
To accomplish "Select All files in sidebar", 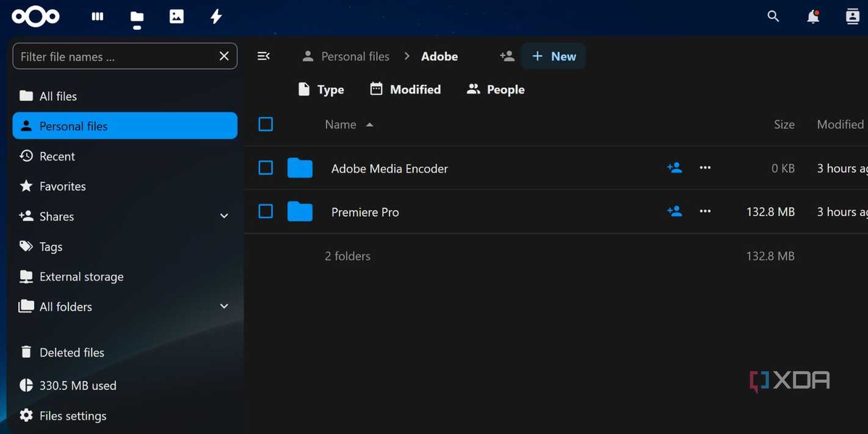I will coord(125,96).
